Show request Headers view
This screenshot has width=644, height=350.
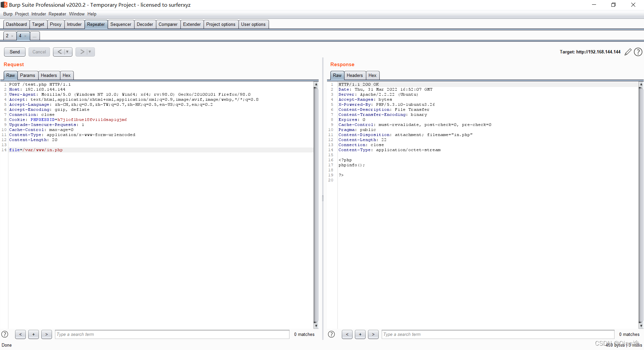(49, 75)
